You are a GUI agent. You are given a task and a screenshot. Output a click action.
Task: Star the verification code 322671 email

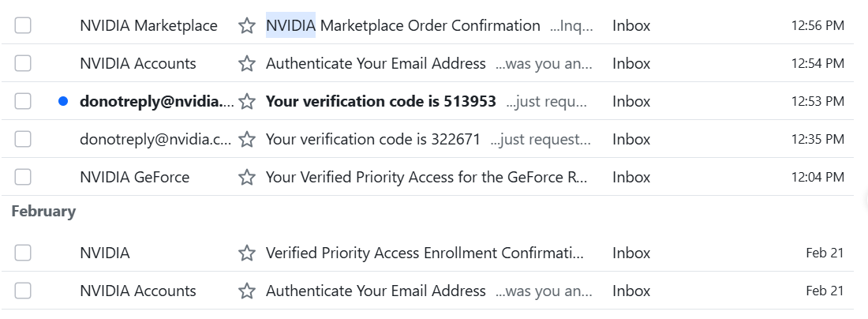(x=247, y=139)
